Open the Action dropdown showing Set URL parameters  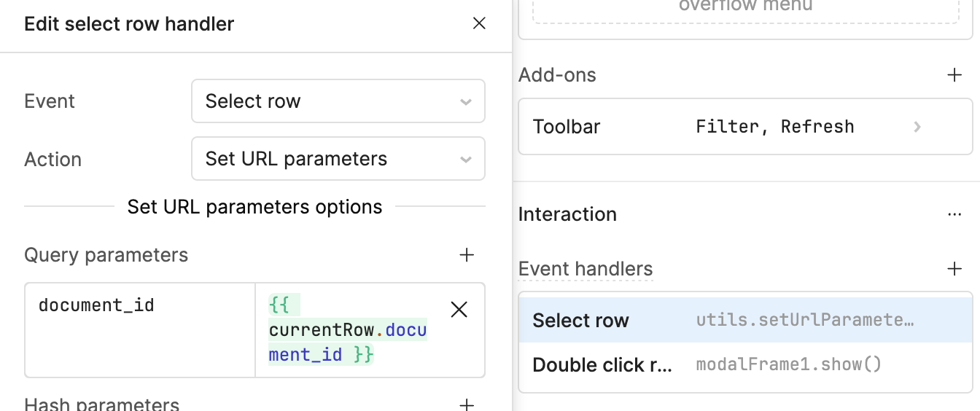tap(338, 159)
